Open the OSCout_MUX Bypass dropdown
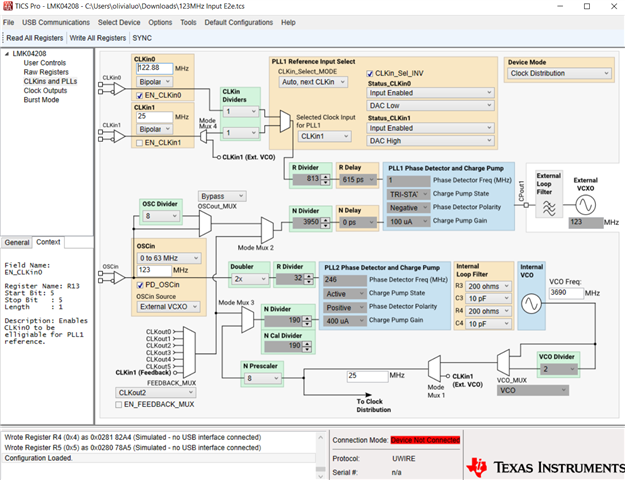Screen dimensions: 625x480 pos(222,196)
